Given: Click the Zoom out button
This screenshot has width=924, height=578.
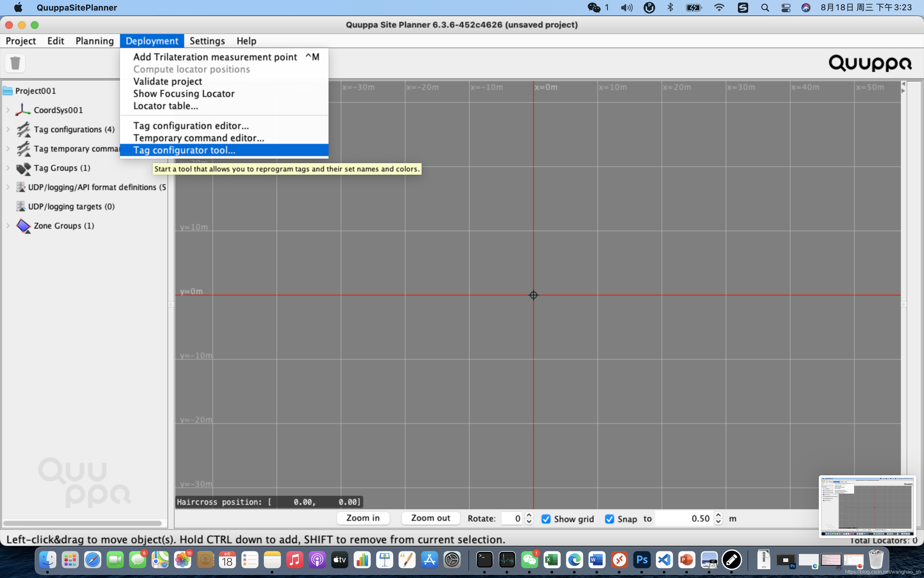Looking at the screenshot, I should click(431, 518).
